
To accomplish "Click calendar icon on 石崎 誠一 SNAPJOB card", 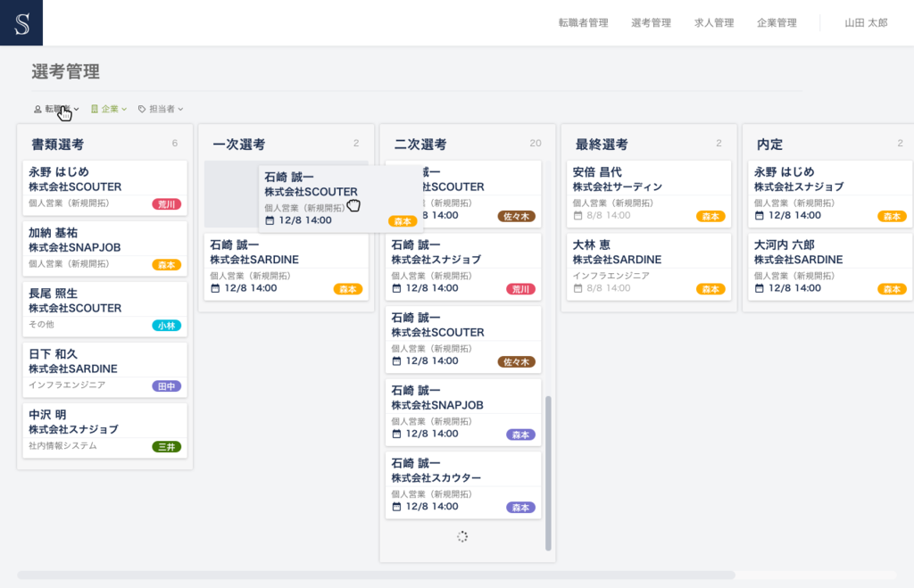I will [396, 435].
